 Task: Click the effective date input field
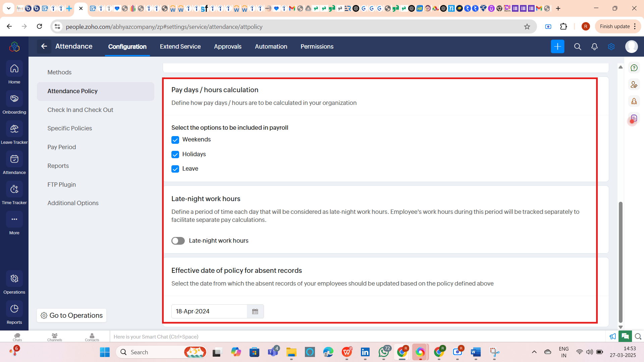pyautogui.click(x=209, y=311)
